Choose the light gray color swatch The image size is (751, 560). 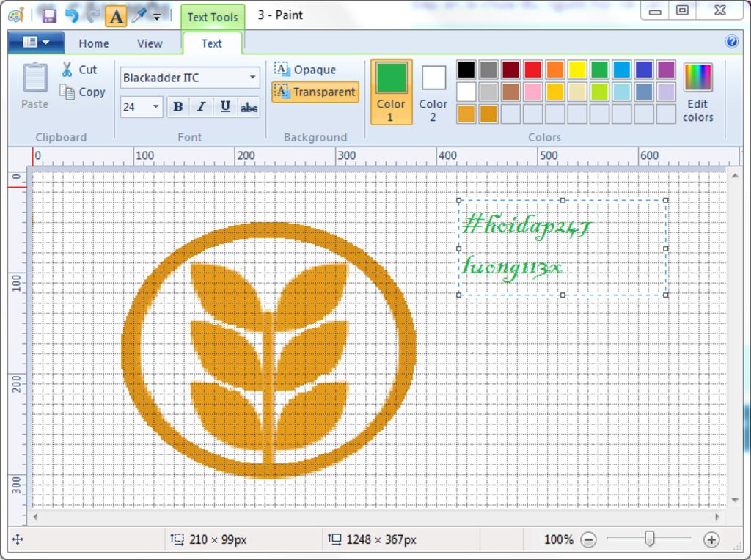[x=488, y=92]
